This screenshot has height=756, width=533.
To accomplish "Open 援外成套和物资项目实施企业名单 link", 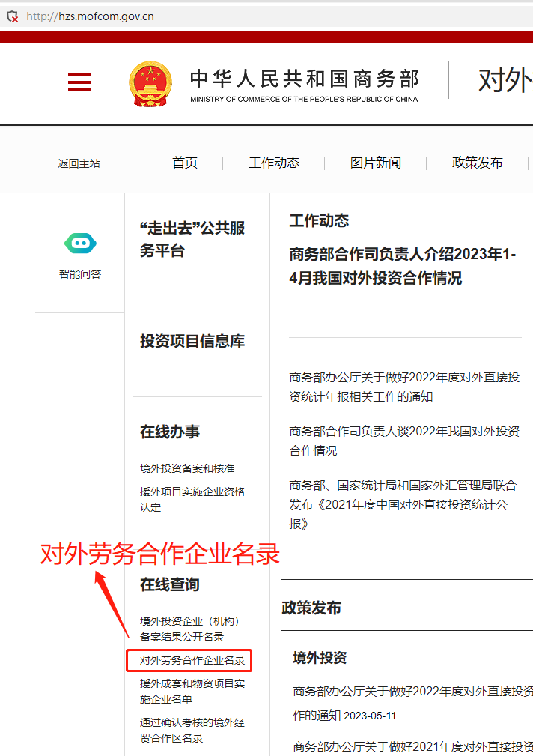I will (192, 691).
